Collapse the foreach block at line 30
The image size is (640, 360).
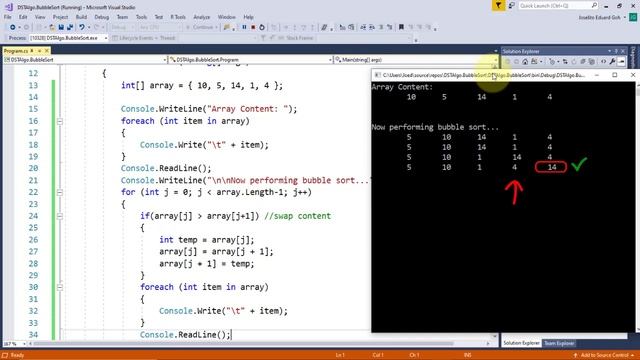pyautogui.click(x=60, y=287)
